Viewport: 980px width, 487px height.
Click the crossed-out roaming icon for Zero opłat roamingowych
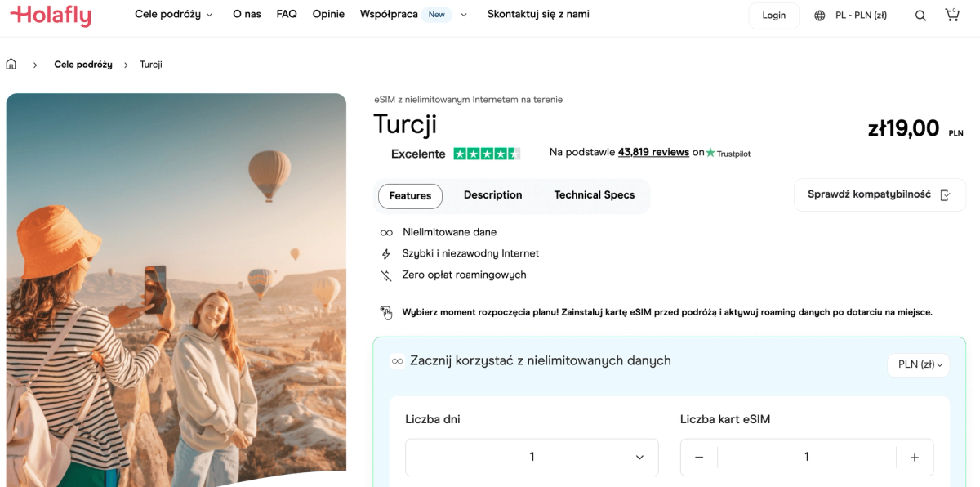pos(385,275)
